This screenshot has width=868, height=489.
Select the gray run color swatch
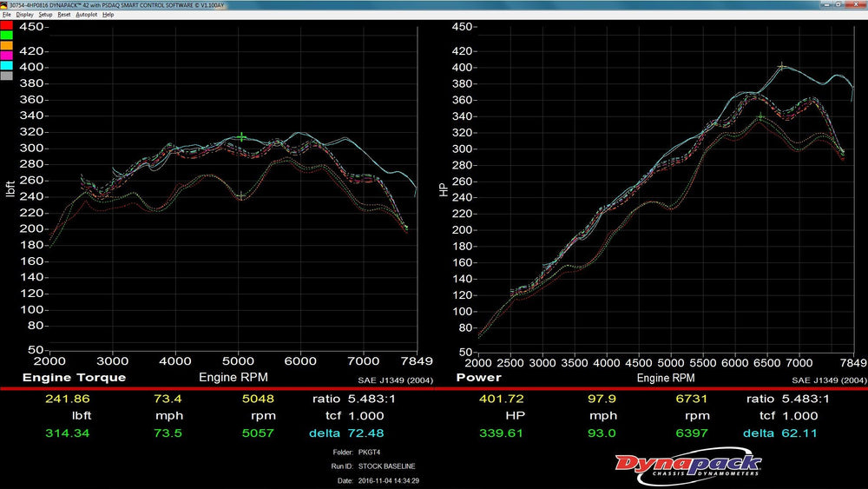(x=6, y=76)
